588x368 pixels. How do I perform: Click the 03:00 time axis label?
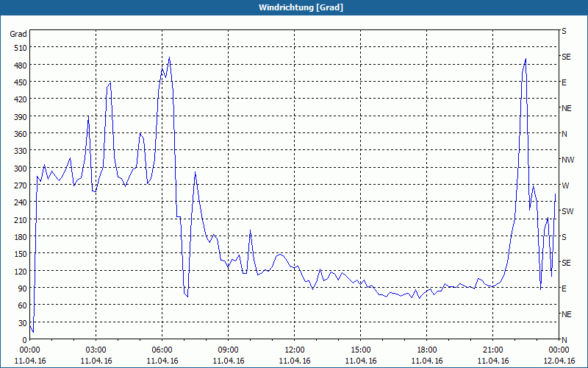coord(96,350)
